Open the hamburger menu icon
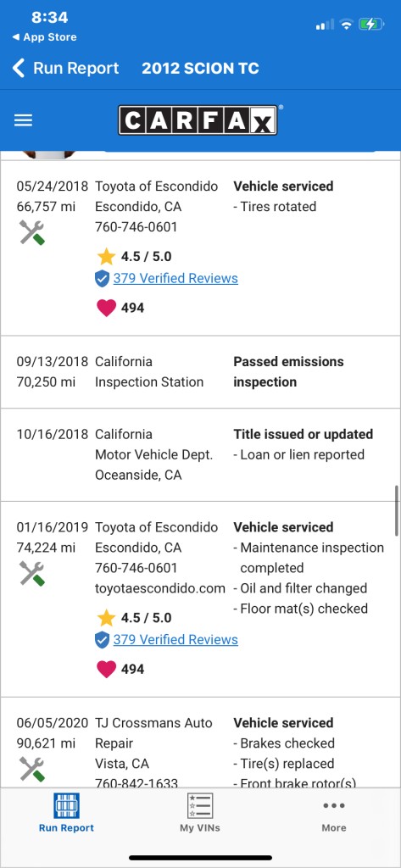The height and width of the screenshot is (868, 401). click(x=23, y=120)
